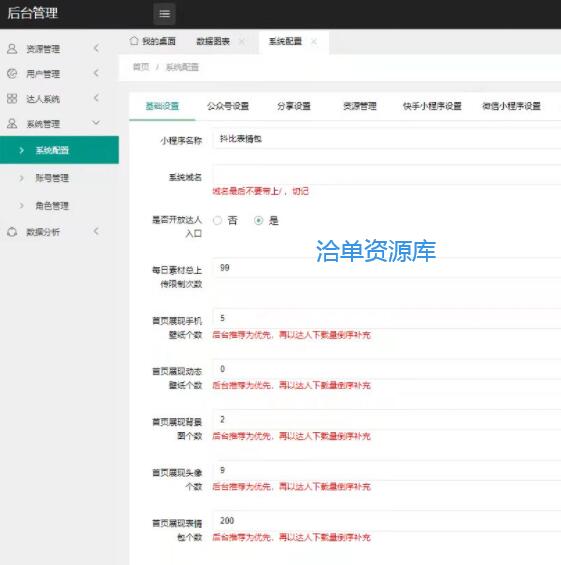This screenshot has height=565, width=561.
Task: Click the 首页展现动态壁纸个数 field
Action: tap(387, 369)
